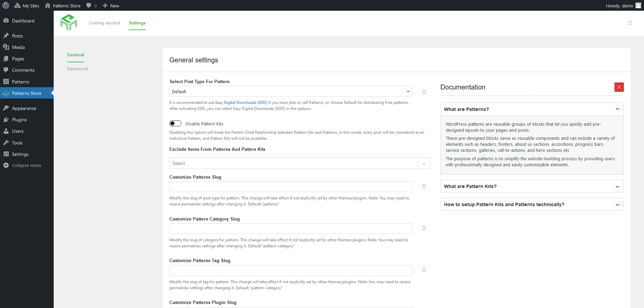The height and width of the screenshot is (308, 644).
Task: Focus the Customize Patterns Slug input
Action: point(290,187)
